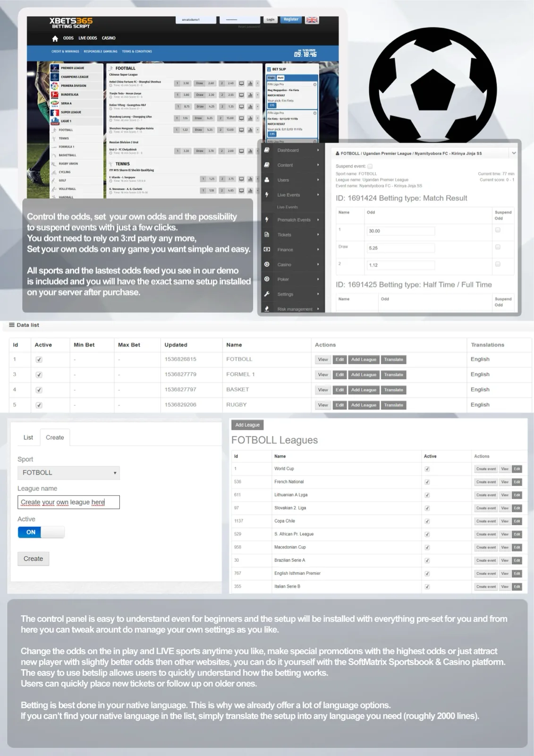The width and height of the screenshot is (534, 756).
Task: Expand the Prematch Events submenu arrow
Action: click(318, 220)
